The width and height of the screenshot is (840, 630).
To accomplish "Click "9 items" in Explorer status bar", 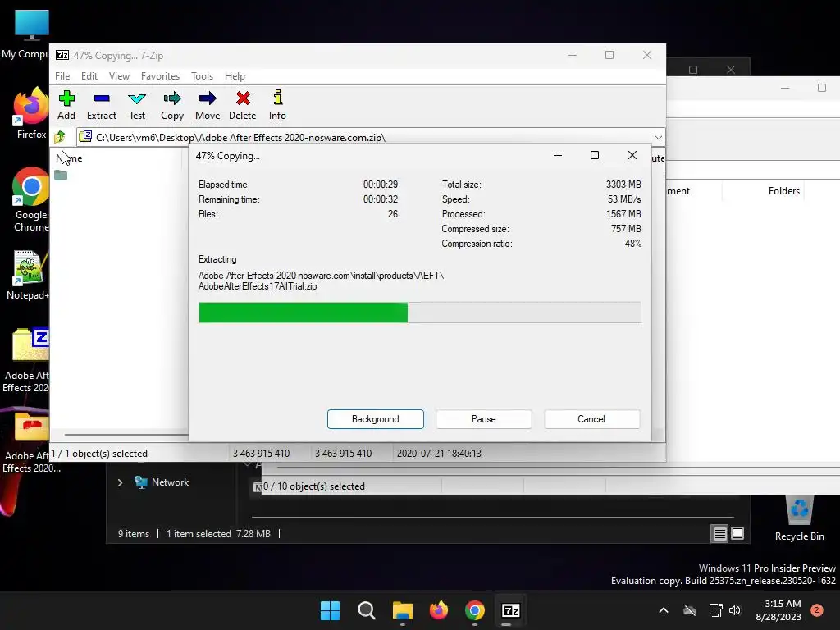I will 134,533.
